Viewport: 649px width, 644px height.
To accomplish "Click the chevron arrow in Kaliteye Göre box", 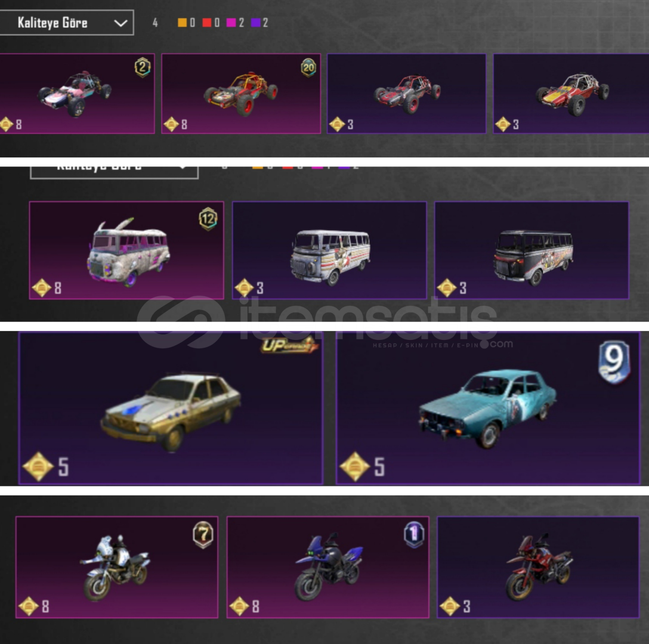I will click(120, 23).
